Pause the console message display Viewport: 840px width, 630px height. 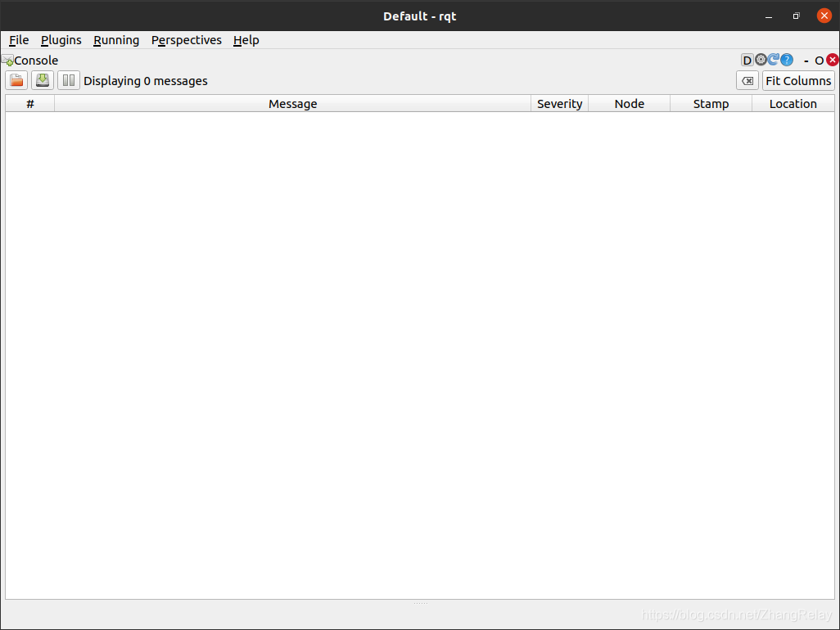69,81
